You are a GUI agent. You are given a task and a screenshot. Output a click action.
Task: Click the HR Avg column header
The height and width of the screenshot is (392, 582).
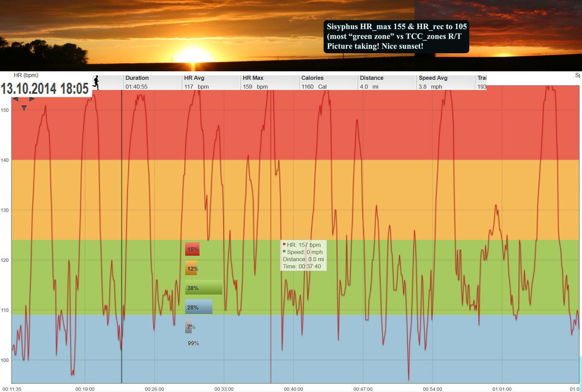point(194,78)
